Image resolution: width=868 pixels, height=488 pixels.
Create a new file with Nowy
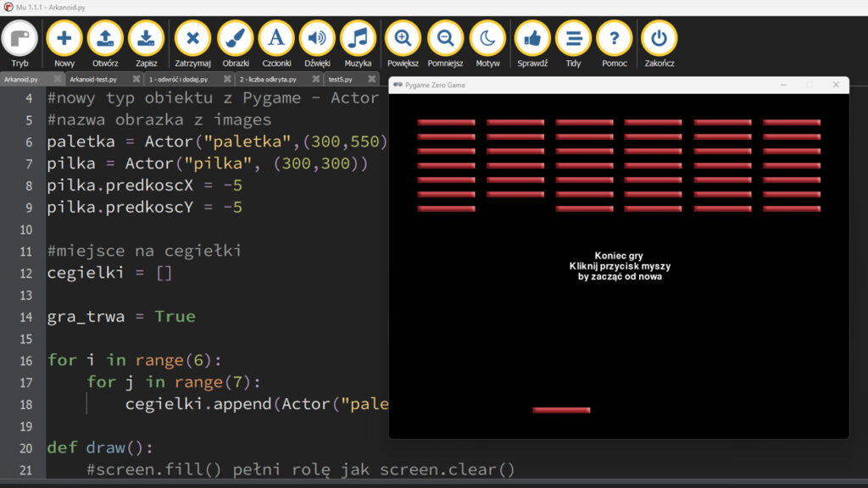pyautogui.click(x=64, y=39)
